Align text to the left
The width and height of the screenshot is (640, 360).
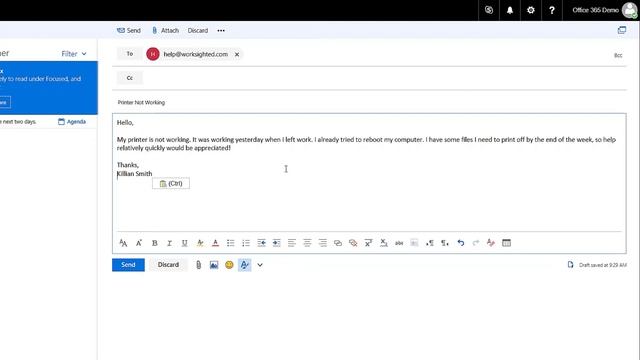(x=292, y=243)
